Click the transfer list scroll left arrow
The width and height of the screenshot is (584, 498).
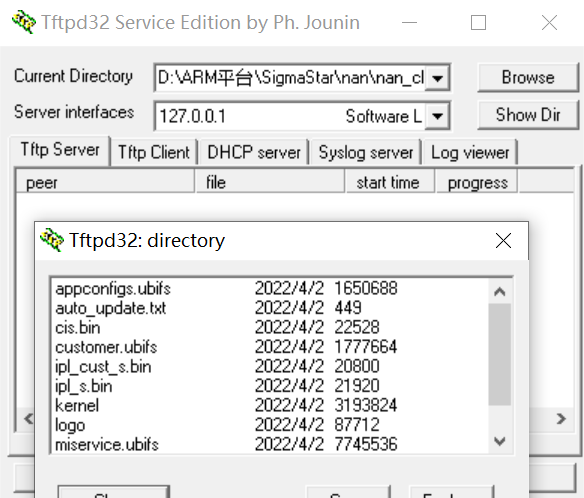[x=29, y=419]
